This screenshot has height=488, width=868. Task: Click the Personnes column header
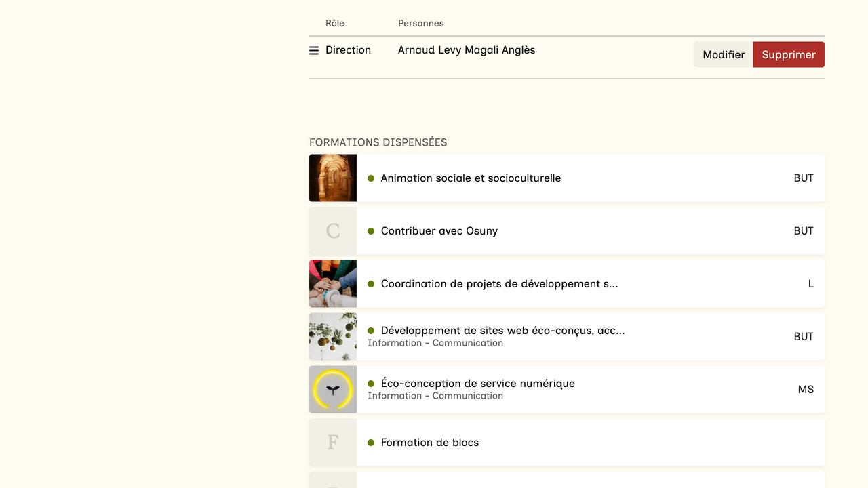(421, 24)
